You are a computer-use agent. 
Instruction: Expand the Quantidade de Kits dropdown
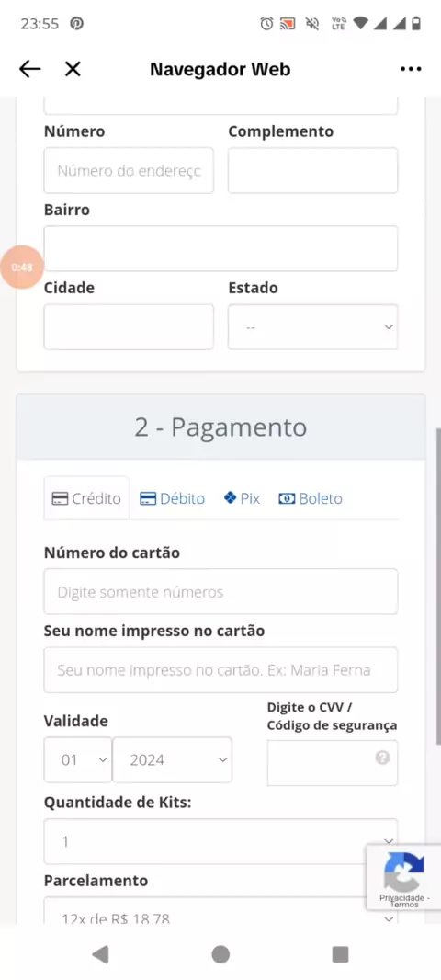click(220, 841)
